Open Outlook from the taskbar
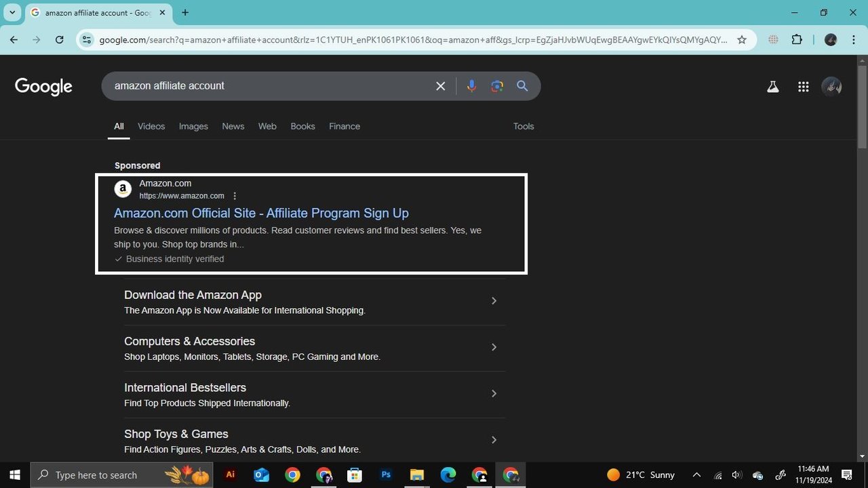The height and width of the screenshot is (488, 868). click(261, 474)
